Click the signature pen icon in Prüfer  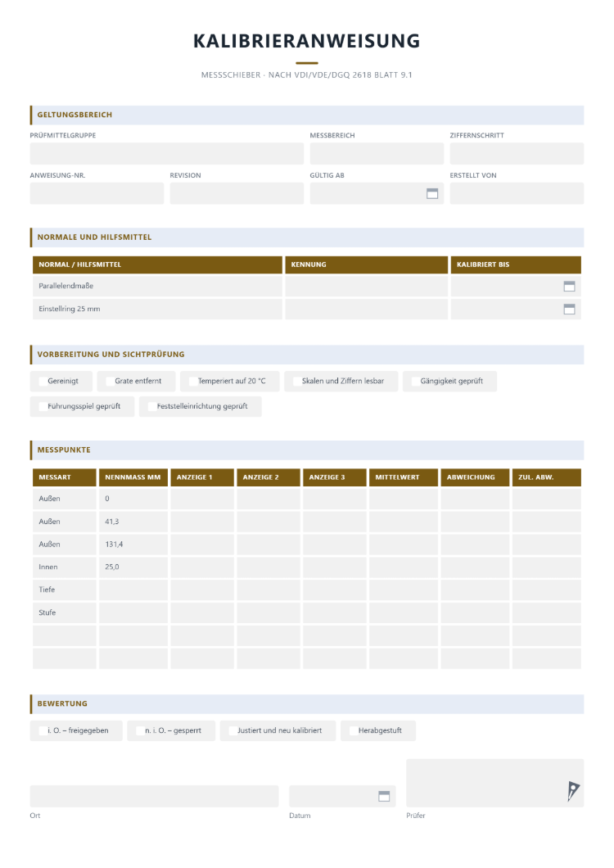click(x=573, y=790)
